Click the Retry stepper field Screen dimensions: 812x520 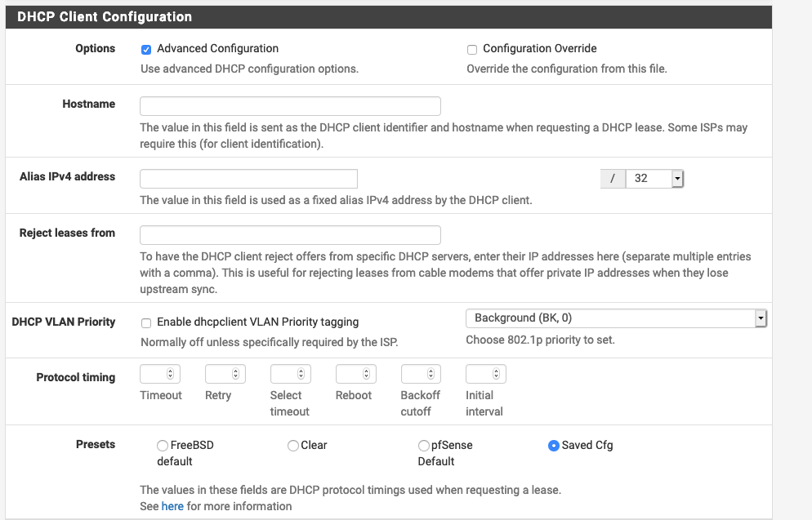click(225, 374)
